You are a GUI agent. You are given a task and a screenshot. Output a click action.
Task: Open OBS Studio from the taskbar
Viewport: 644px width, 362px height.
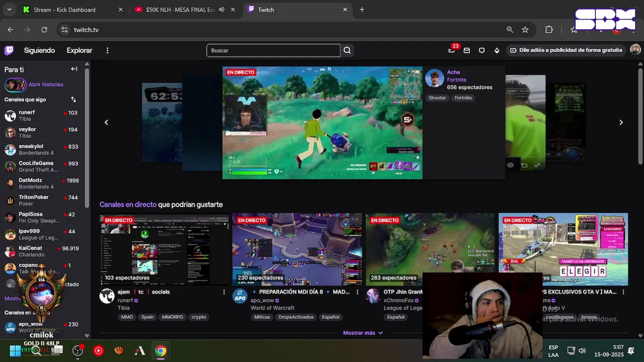[x=77, y=350]
